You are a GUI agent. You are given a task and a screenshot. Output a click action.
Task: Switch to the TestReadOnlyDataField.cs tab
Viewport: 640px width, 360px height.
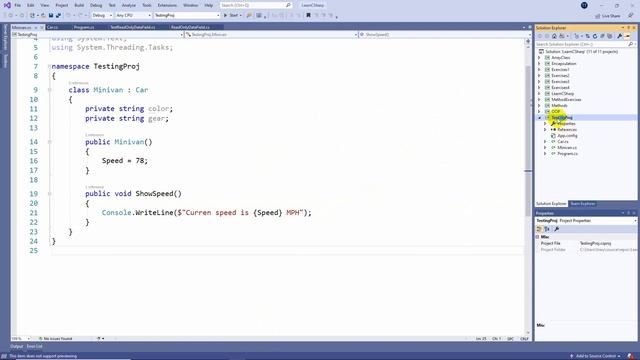click(x=133, y=27)
